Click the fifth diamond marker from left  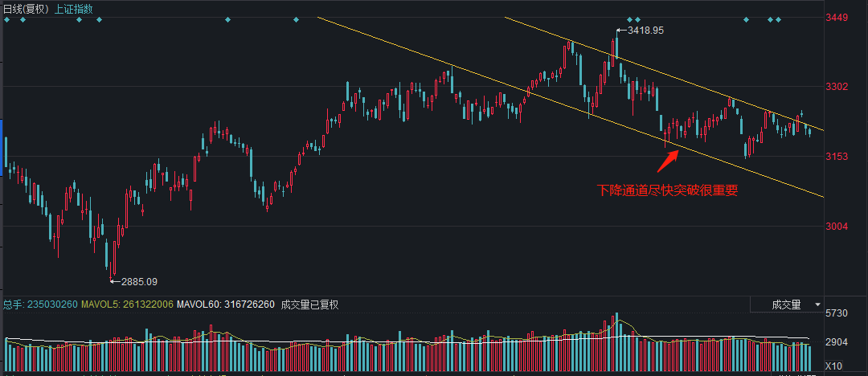click(x=227, y=20)
